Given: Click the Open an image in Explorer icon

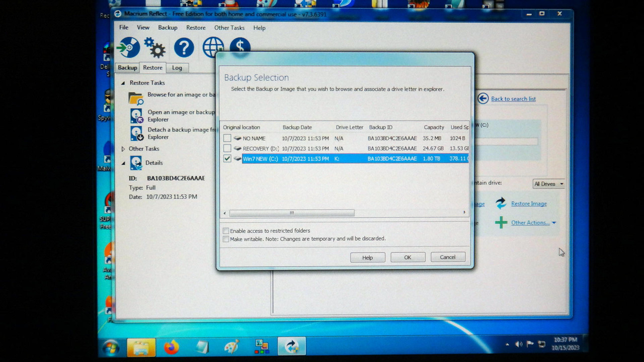Looking at the screenshot, I should pos(137,116).
